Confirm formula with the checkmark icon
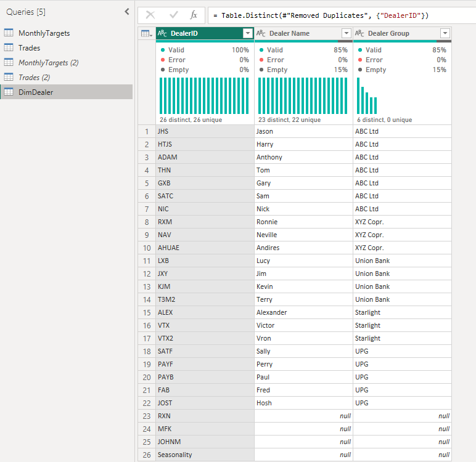The width and height of the screenshot is (476, 462). point(174,15)
